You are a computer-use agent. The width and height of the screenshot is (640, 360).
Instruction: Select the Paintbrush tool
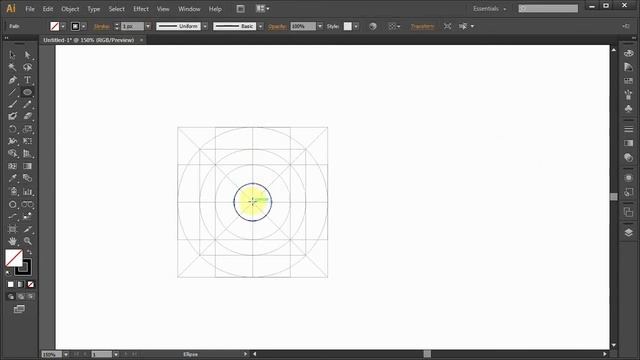click(12, 104)
